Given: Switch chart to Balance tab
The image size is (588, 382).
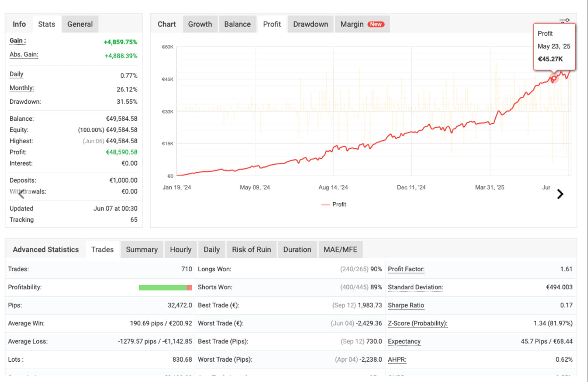Looking at the screenshot, I should (x=237, y=24).
